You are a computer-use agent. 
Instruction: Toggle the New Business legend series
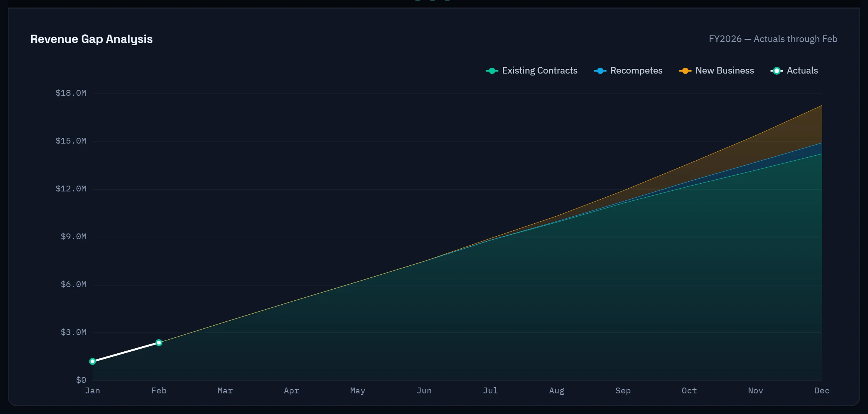pos(716,70)
